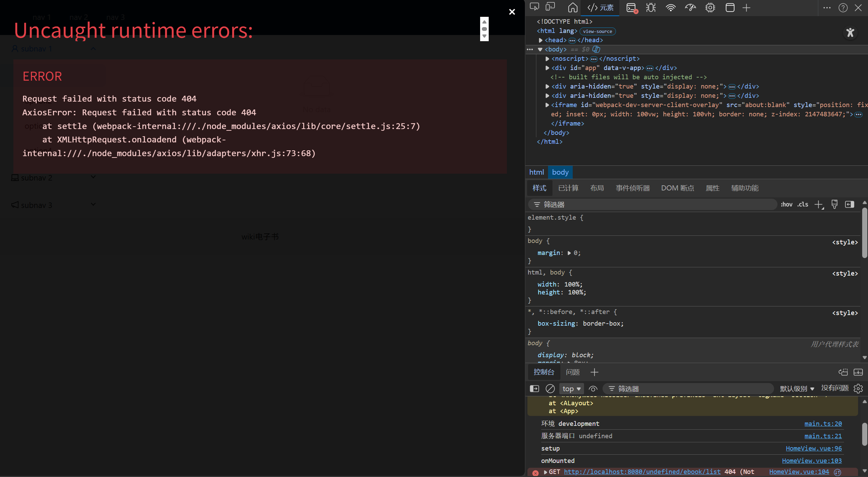Select the 辅助功能 accessibility tab
Image resolution: width=868 pixels, height=477 pixels.
pos(745,188)
